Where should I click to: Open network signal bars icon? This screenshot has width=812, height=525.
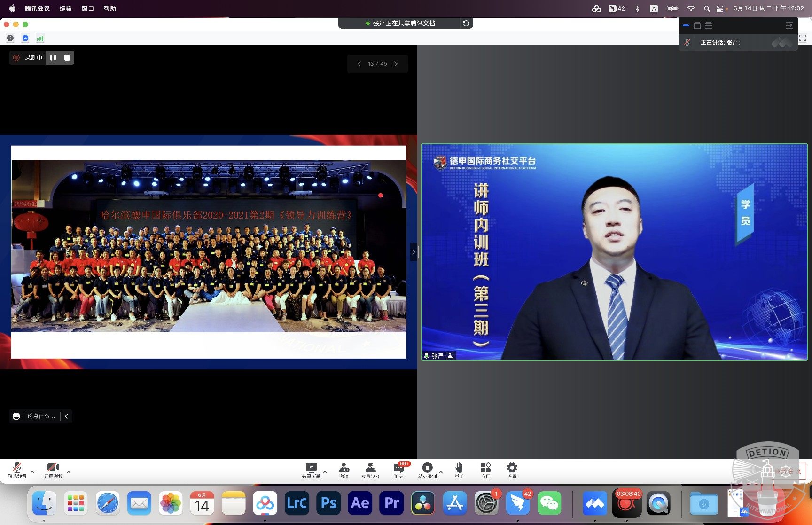(40, 38)
